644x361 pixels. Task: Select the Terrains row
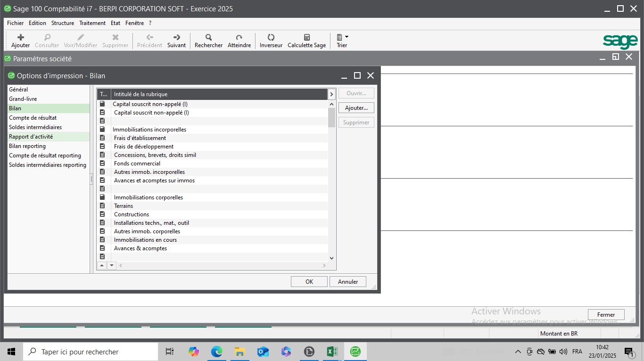(x=213, y=206)
